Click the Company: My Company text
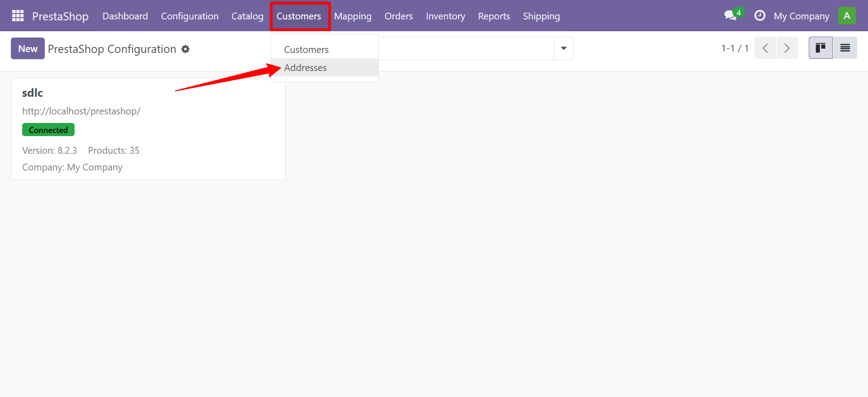This screenshot has height=397, width=868. click(x=72, y=167)
